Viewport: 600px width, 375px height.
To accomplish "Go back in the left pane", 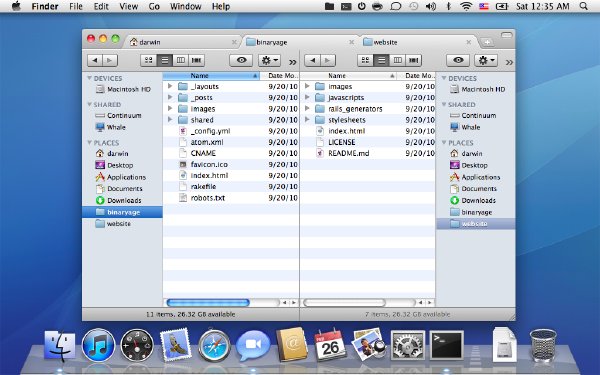I will pos(95,60).
